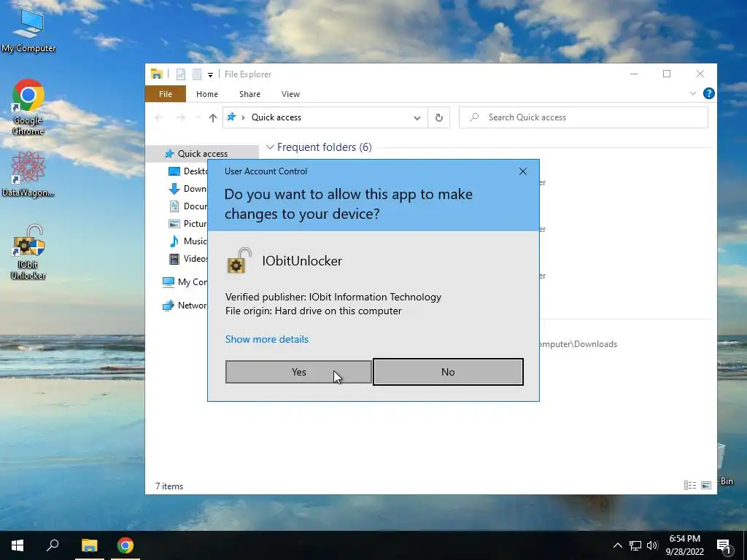Open Customize Quick Access Toolbar dropdown
Screen dimensions: 747x560
(210, 75)
